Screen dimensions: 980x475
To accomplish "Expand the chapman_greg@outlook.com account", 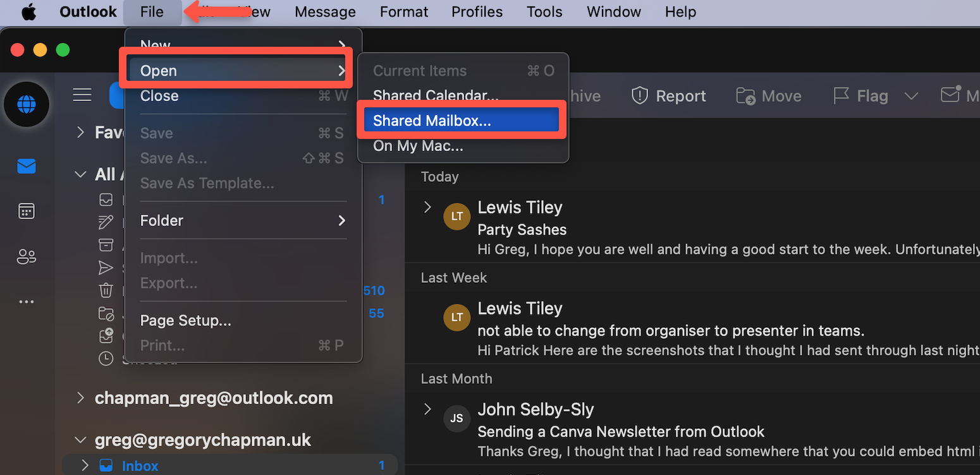I will 80,398.
